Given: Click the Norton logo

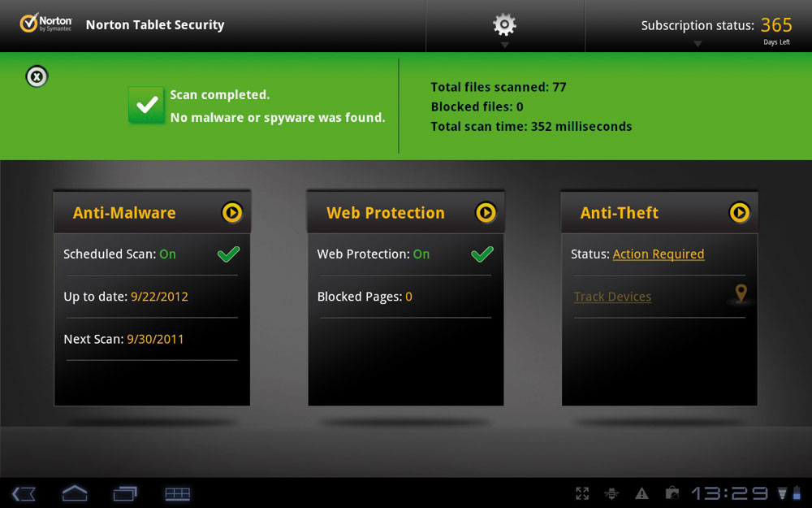Looking at the screenshot, I should [45, 24].
